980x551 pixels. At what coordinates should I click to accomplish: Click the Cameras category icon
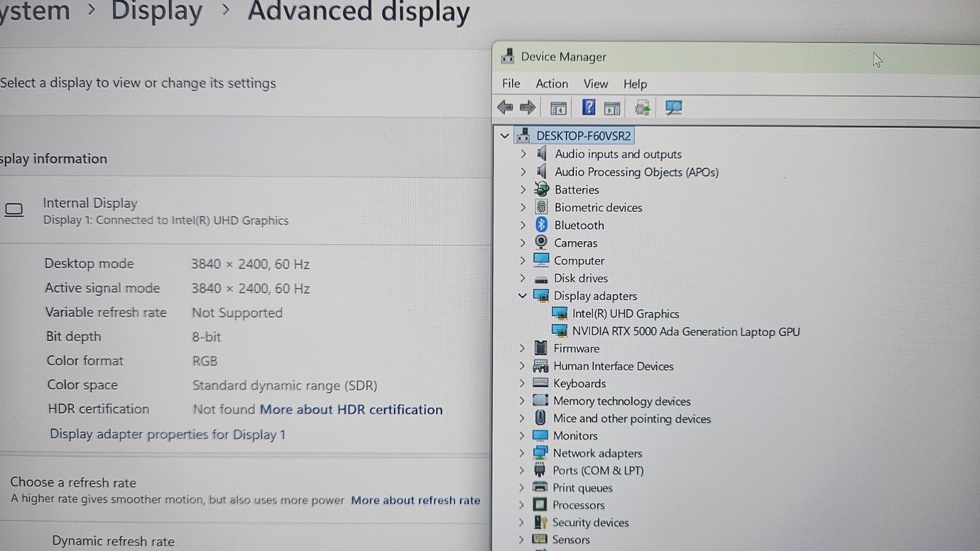tap(541, 242)
